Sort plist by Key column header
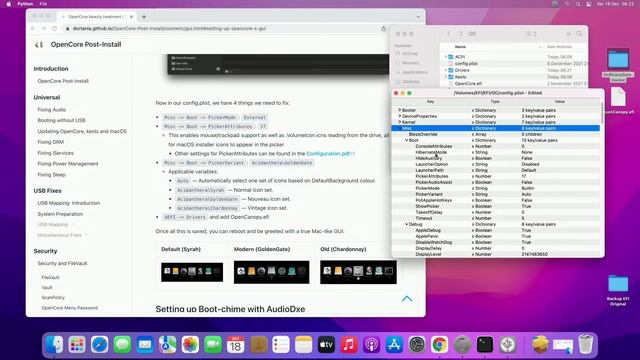Viewport: 640px width, 360px height. [x=430, y=102]
